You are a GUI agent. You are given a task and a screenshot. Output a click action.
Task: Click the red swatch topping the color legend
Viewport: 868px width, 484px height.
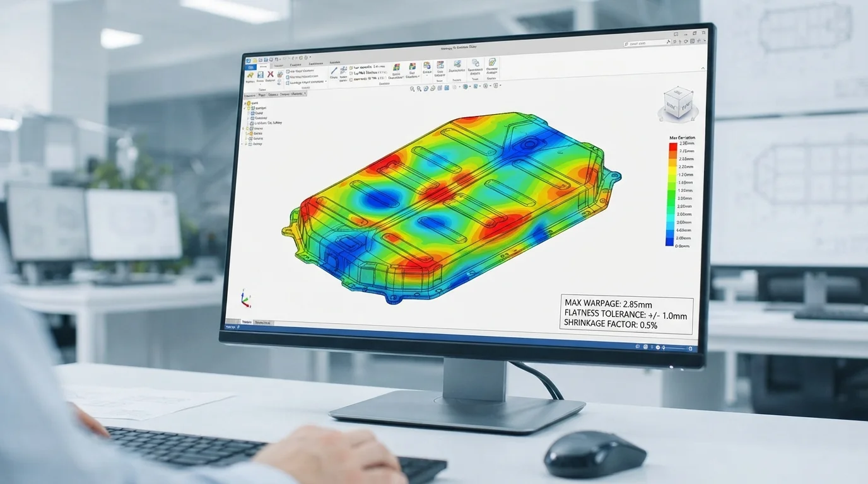673,146
